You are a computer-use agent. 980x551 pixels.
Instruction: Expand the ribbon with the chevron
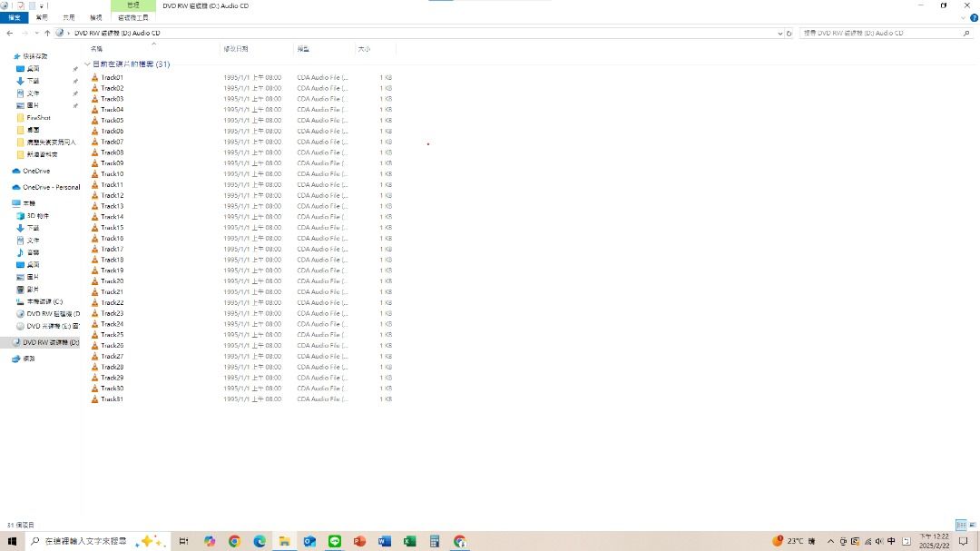[x=963, y=17]
